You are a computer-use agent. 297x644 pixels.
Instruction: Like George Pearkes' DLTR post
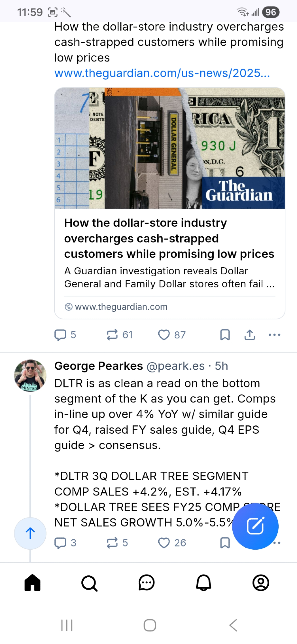(x=164, y=543)
